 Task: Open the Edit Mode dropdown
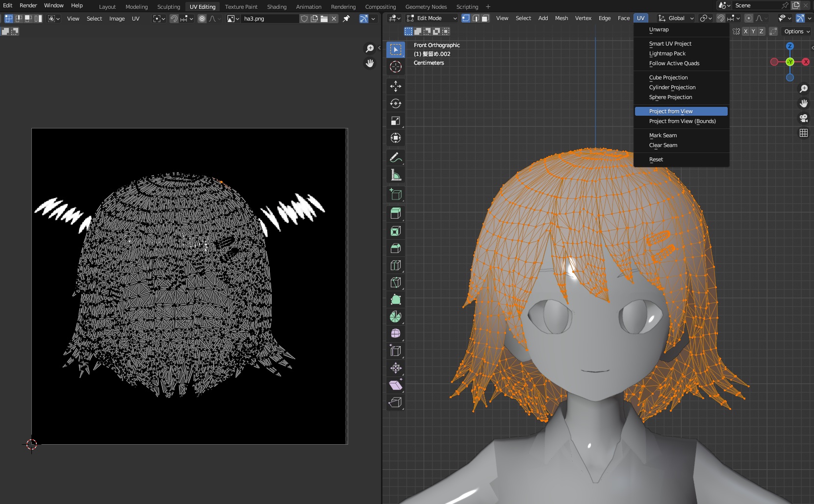432,18
